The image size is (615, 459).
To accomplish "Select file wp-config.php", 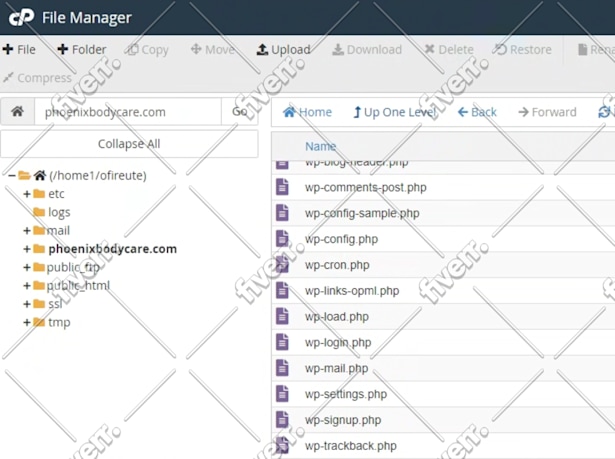I will coord(341,239).
